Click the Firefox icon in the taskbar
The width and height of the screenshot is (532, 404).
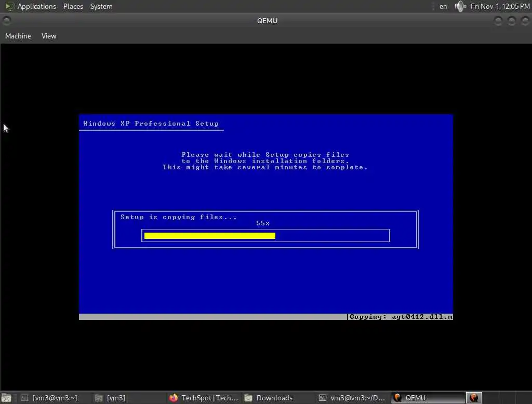point(174,398)
